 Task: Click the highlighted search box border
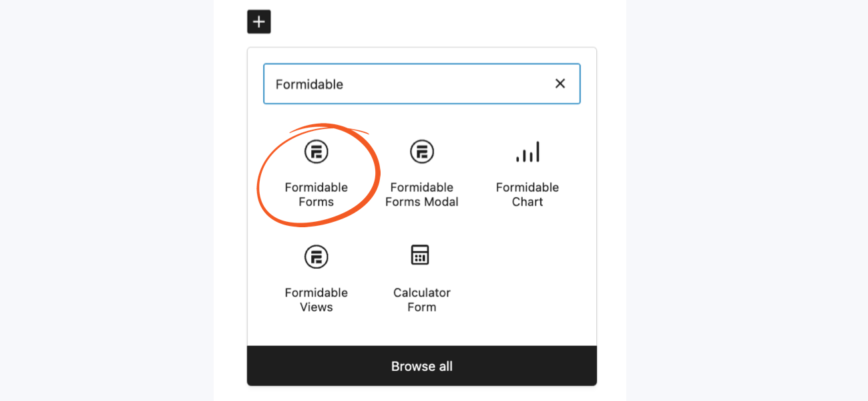(421, 65)
